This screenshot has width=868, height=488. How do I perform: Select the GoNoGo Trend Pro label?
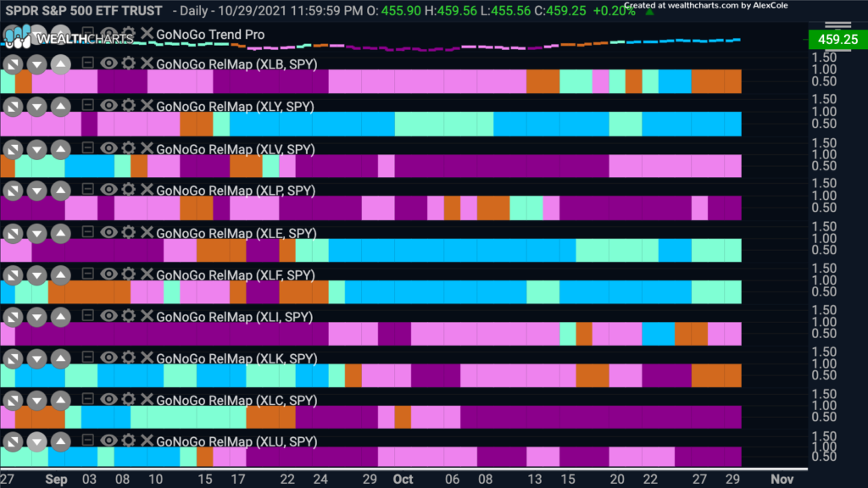[210, 34]
